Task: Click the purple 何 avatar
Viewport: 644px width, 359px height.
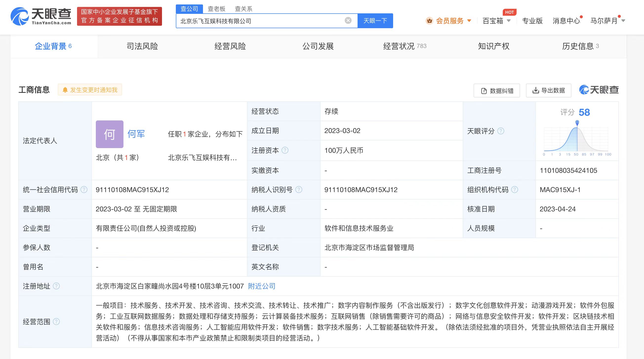Action: pos(109,134)
